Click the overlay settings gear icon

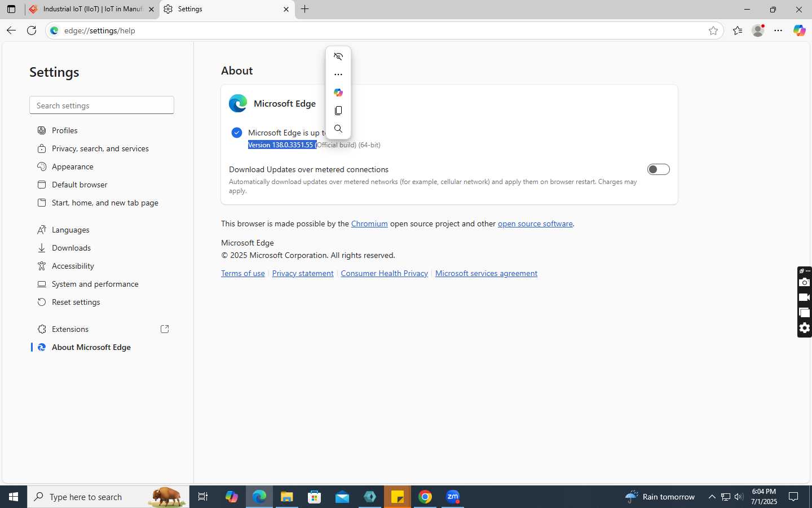pos(805,328)
